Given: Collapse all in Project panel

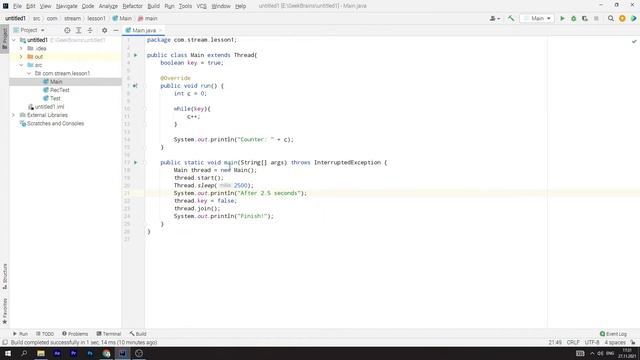Looking at the screenshot, I should click(x=90, y=30).
